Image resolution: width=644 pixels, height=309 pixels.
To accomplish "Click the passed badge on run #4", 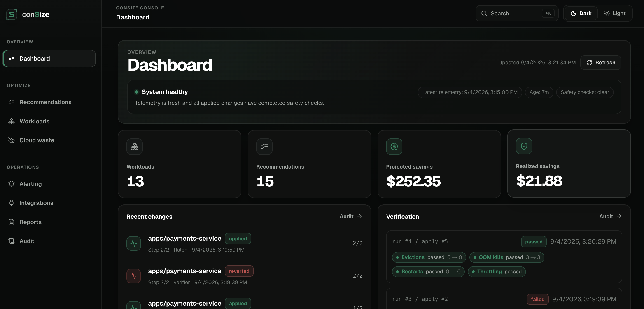I will (534, 242).
